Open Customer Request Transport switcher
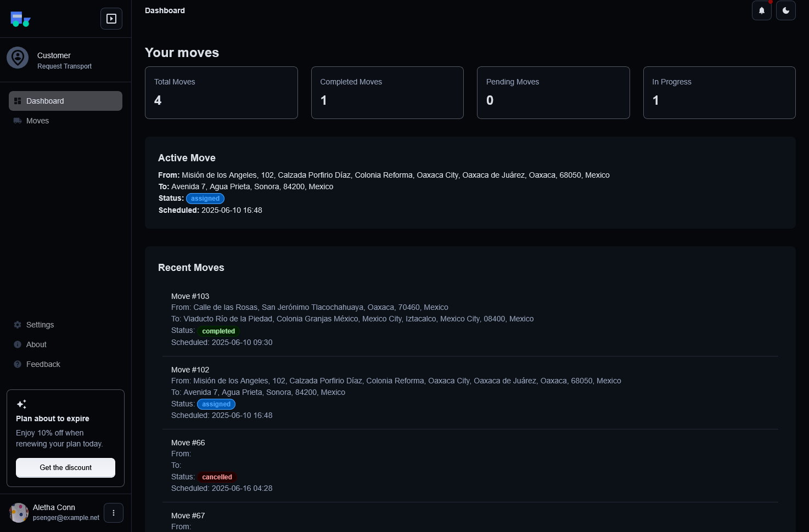The height and width of the screenshot is (532, 809). click(65, 60)
